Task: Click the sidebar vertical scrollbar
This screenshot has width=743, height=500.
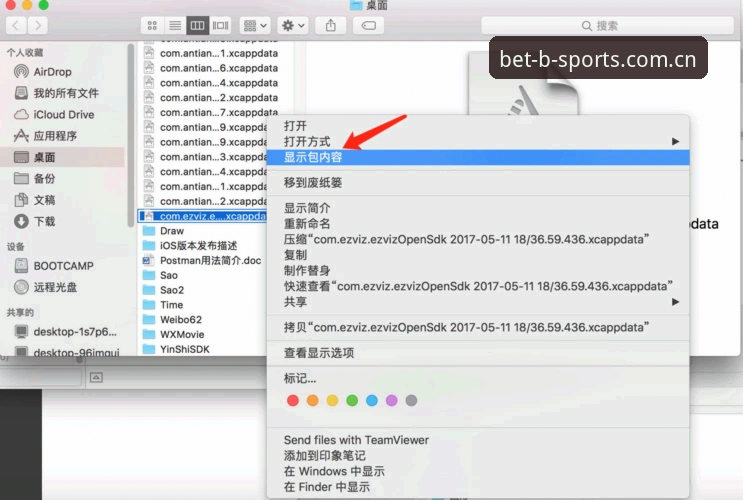Action: point(131,135)
